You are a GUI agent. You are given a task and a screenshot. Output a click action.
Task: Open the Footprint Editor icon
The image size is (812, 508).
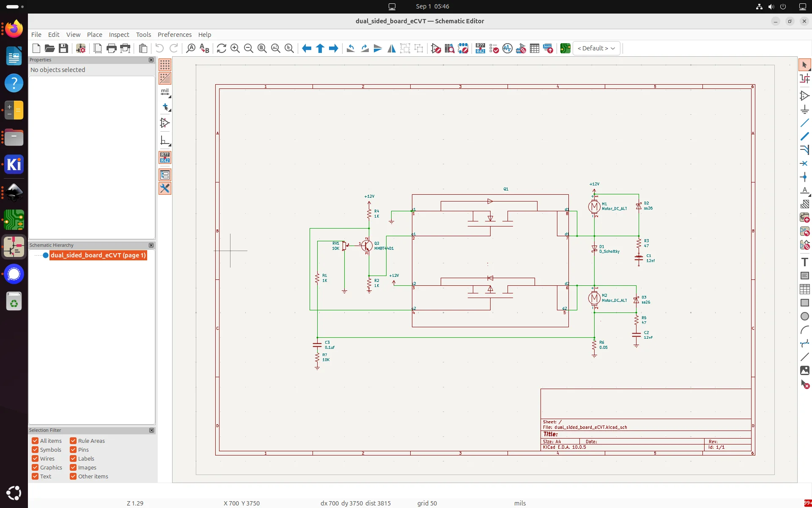[463, 48]
